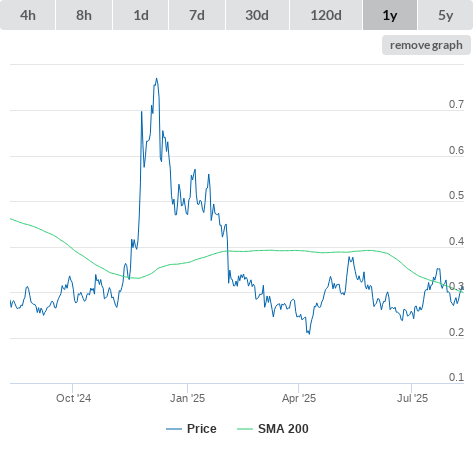Click the highest price peak on chart

[156, 79]
